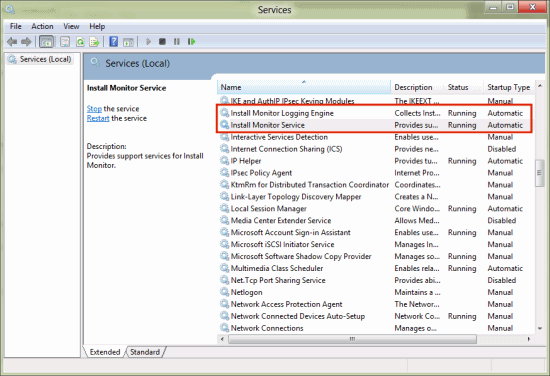This screenshot has width=550, height=376.
Task: Click the Forward arrow toolbar icon
Action: 26,42
